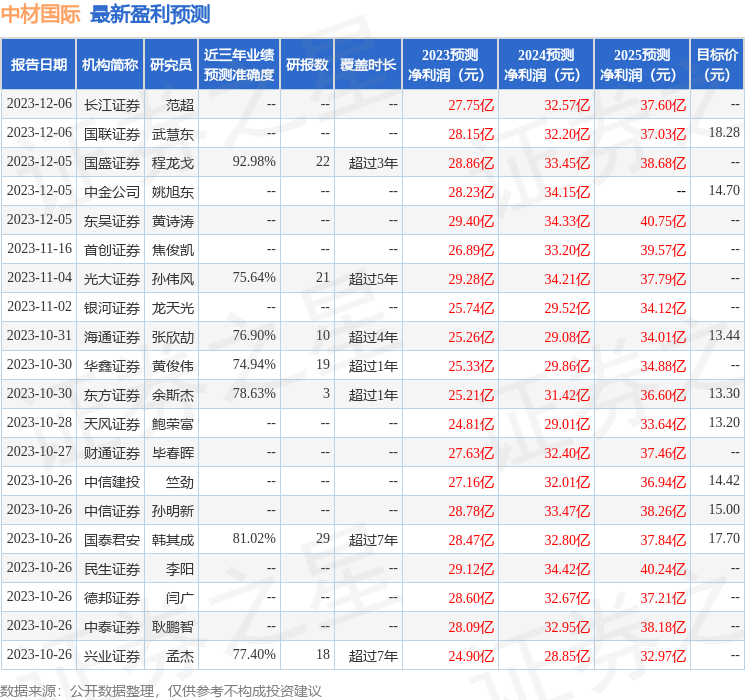Click the 中材国际 title text
The height and width of the screenshot is (700, 745).
(x=41, y=15)
